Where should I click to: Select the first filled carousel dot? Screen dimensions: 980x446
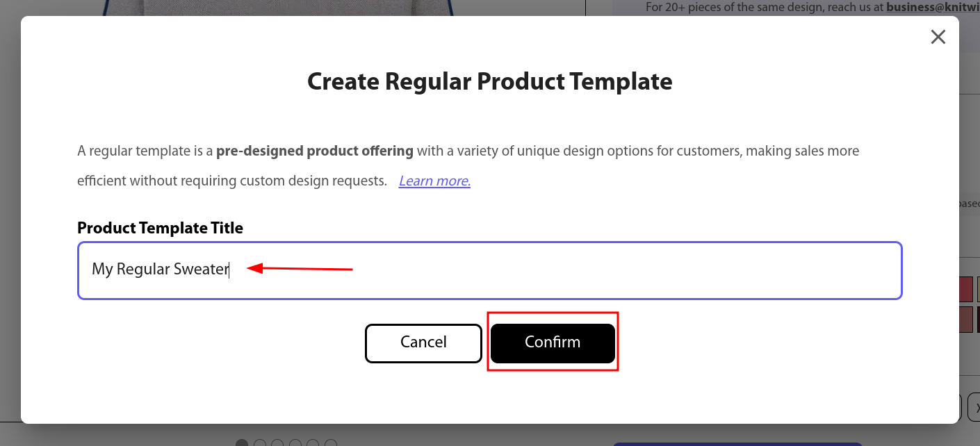242,443
